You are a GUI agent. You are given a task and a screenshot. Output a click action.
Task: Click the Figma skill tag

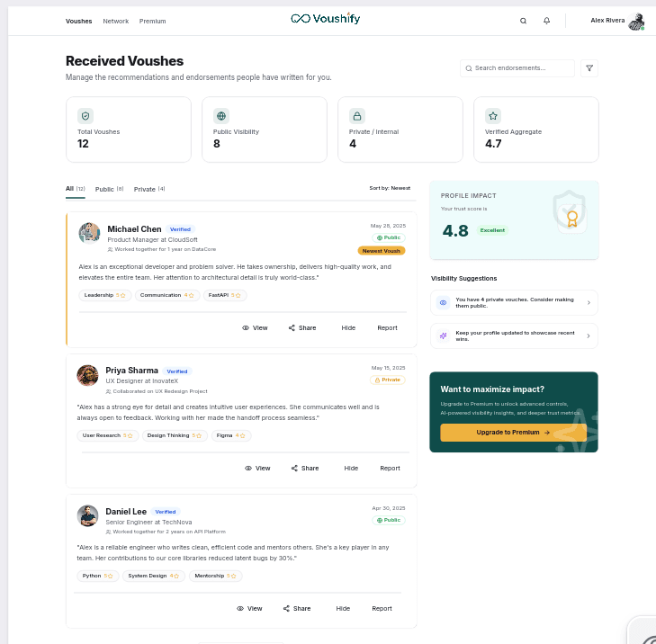[231, 435]
